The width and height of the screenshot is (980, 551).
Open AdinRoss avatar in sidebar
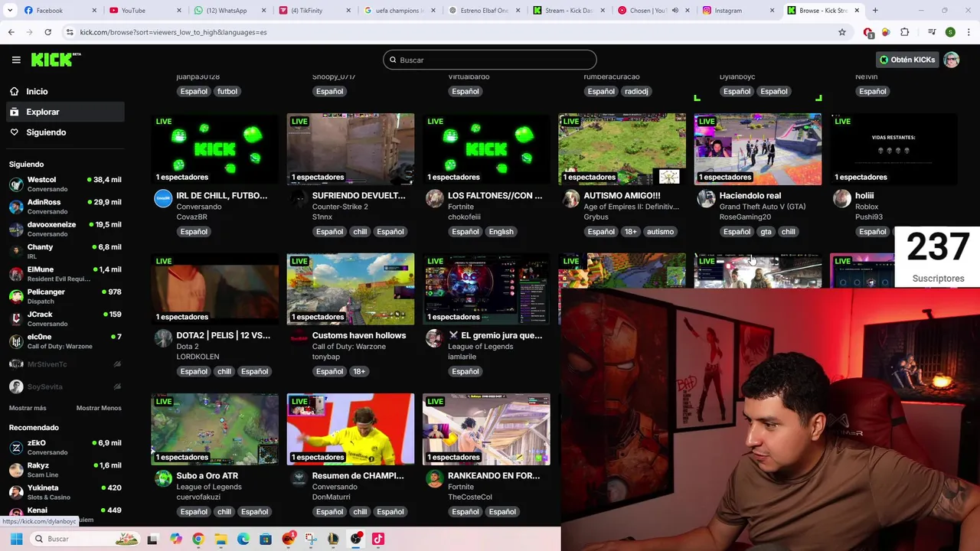coord(16,207)
